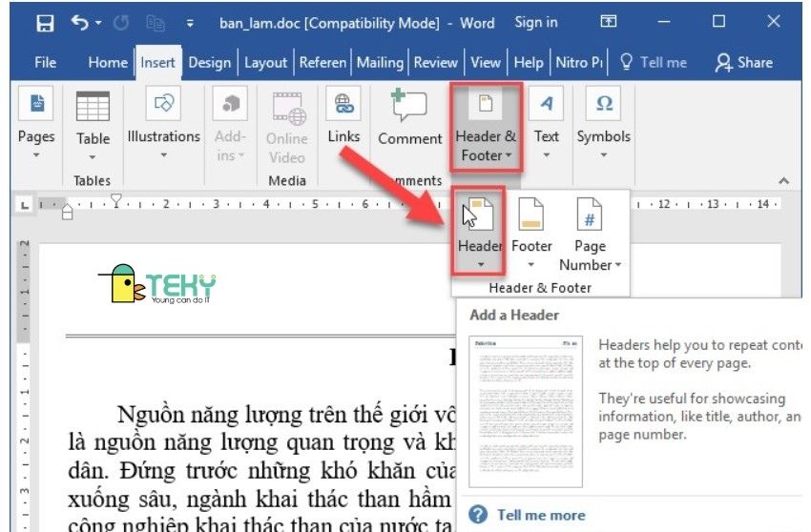811x532 pixels.
Task: Open the View tab
Action: click(485, 63)
